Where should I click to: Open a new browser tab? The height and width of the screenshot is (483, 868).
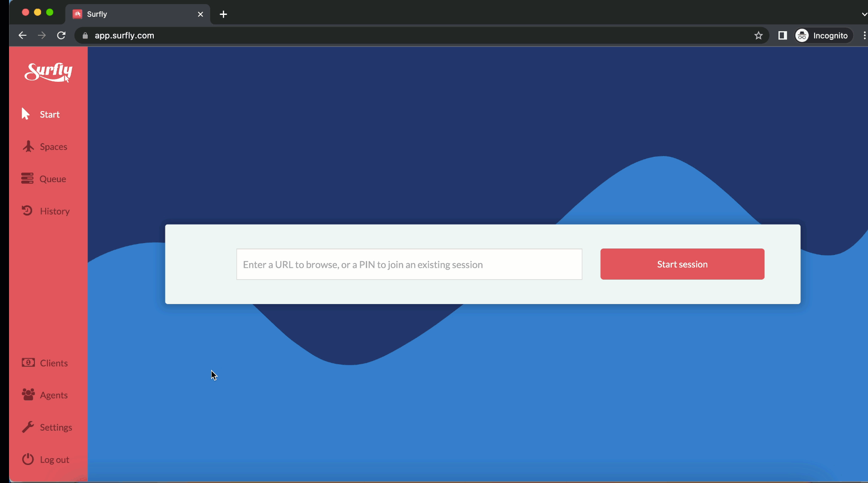(x=223, y=14)
